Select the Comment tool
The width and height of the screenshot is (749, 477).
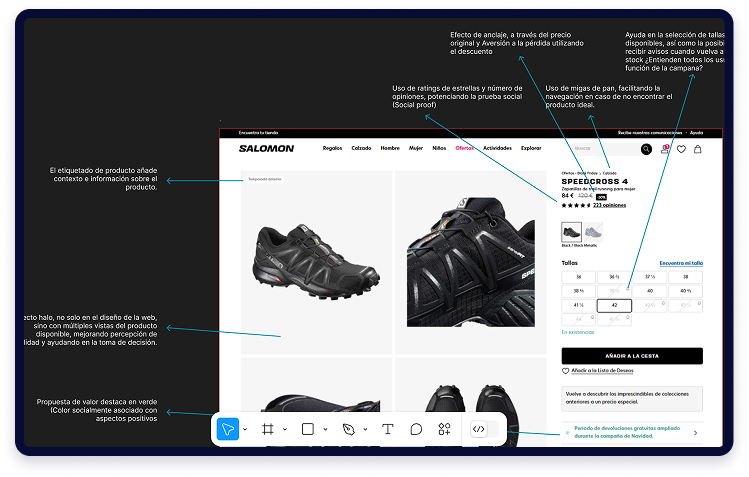tap(416, 429)
